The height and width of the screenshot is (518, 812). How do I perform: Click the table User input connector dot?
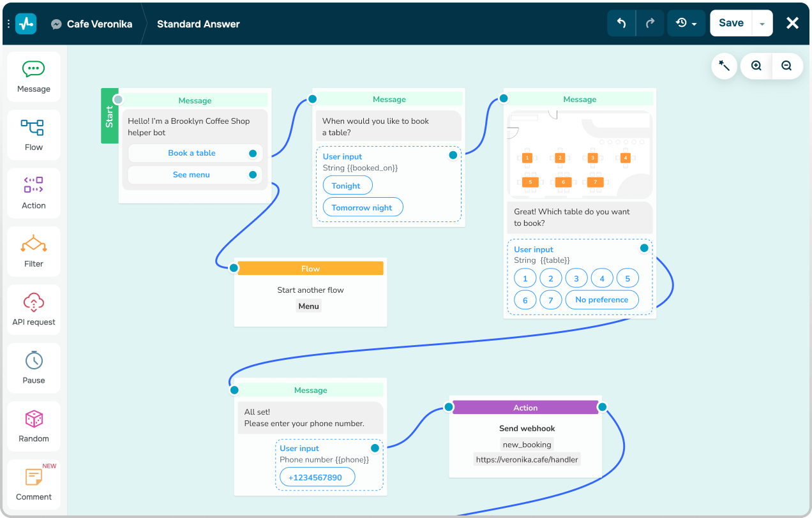click(x=645, y=248)
